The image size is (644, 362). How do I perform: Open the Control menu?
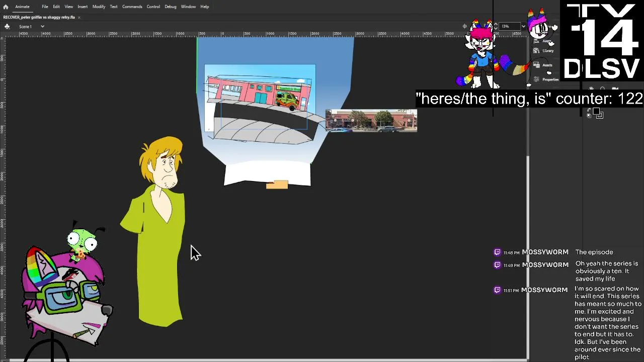pos(153,7)
